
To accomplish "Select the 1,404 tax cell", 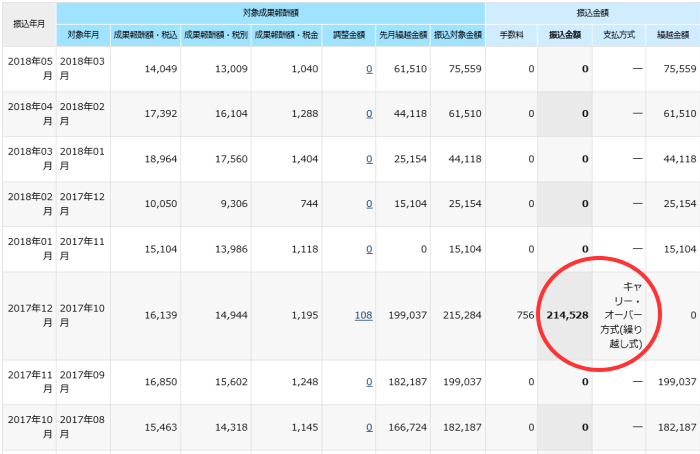I will coord(287,159).
